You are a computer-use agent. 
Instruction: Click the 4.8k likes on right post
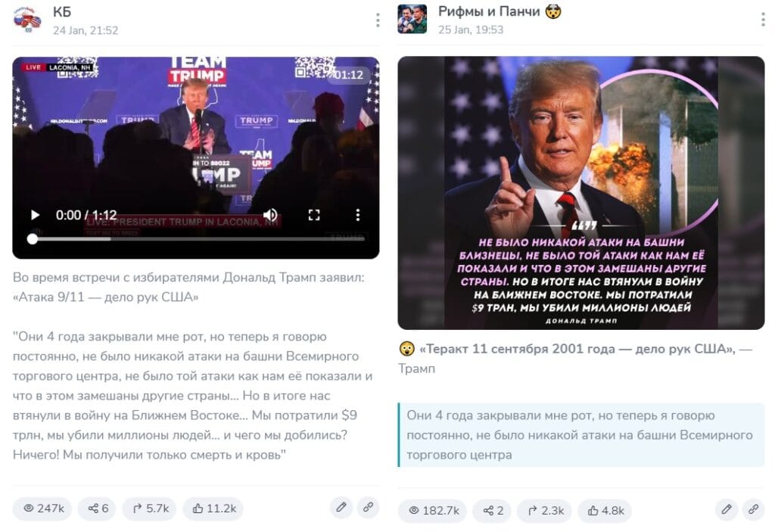tap(605, 510)
